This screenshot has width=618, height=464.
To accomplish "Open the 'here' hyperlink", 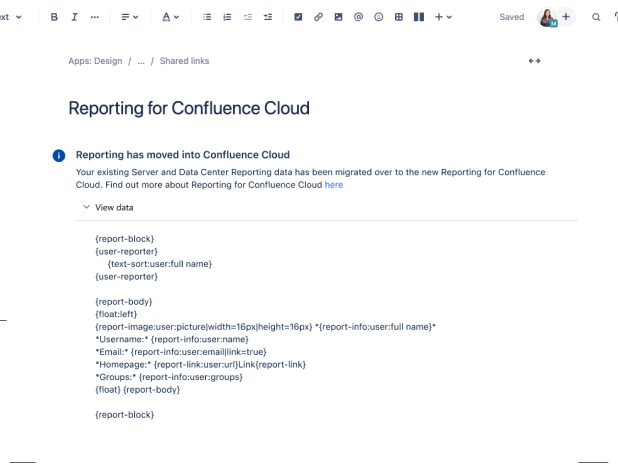I will pyautogui.click(x=333, y=185).
